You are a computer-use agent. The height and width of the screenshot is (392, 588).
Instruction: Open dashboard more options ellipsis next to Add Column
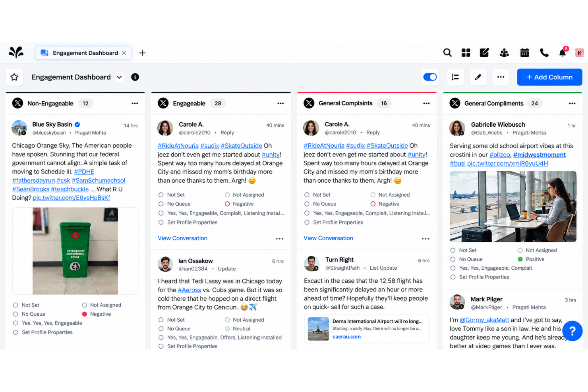pyautogui.click(x=501, y=77)
